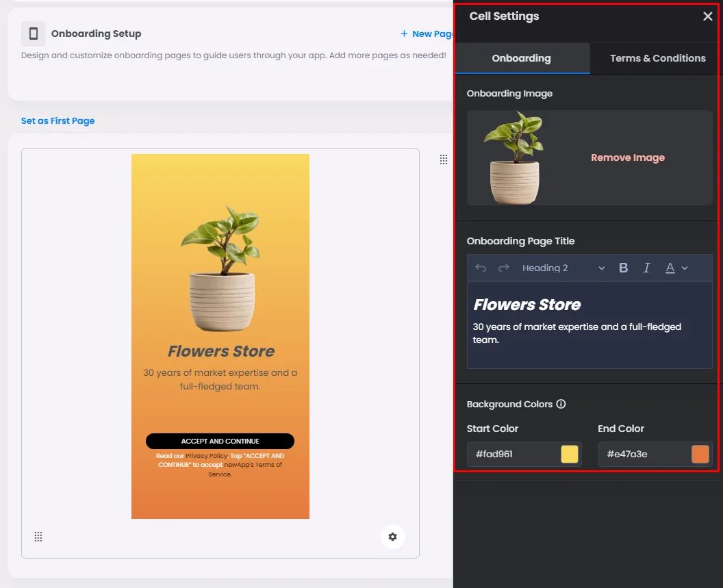Toggle bold formatting in title editor
The height and width of the screenshot is (588, 723).
pyautogui.click(x=624, y=268)
